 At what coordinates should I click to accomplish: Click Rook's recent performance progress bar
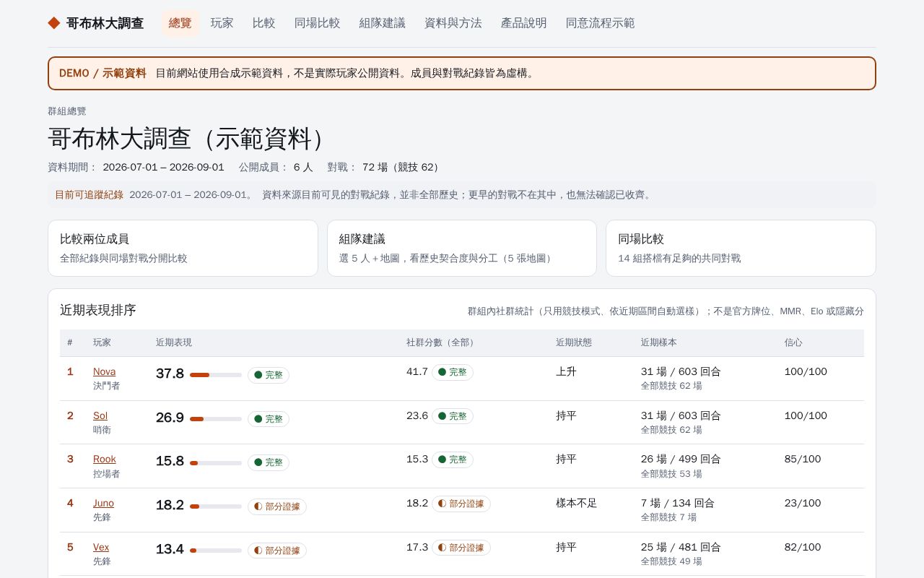(216, 462)
